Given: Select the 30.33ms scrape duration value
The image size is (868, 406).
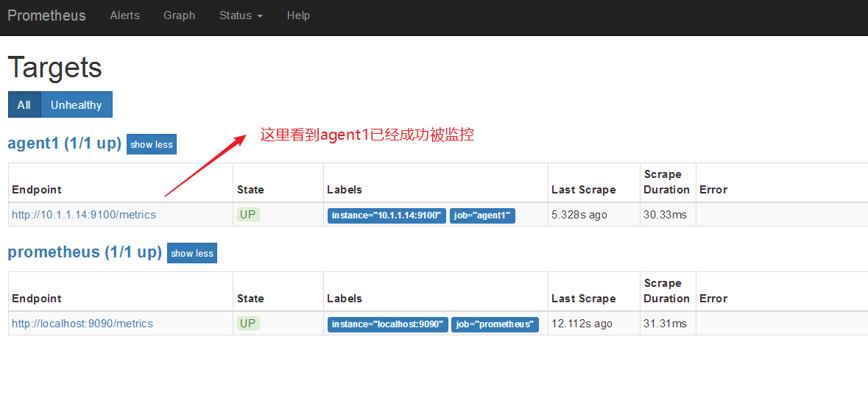Looking at the screenshot, I should coord(666,215).
